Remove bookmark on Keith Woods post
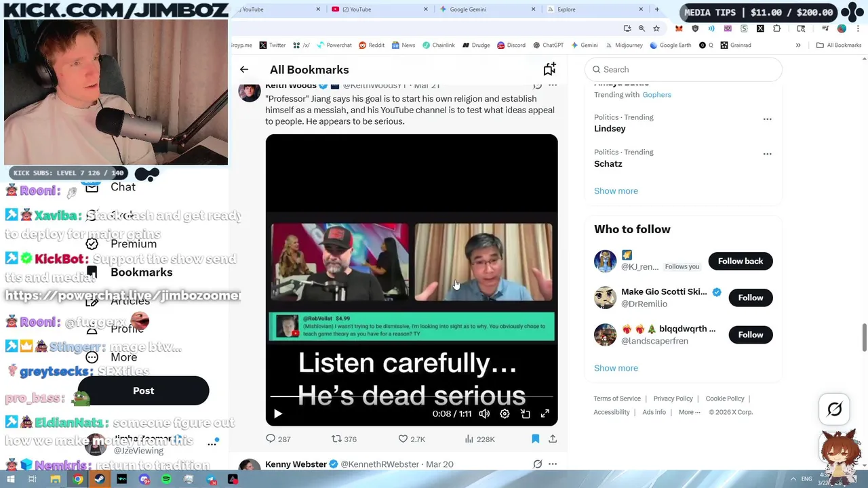868x488 pixels. pyautogui.click(x=535, y=439)
